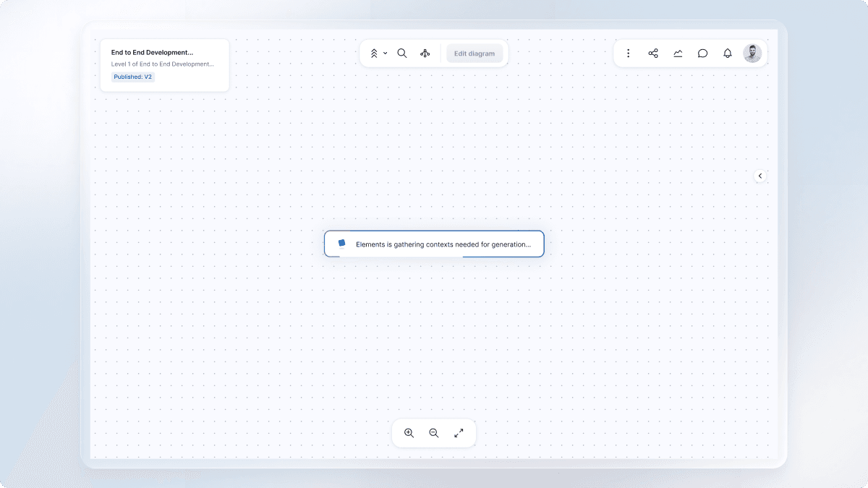
Task: Zoom in with the plus magnifier
Action: pos(409,433)
